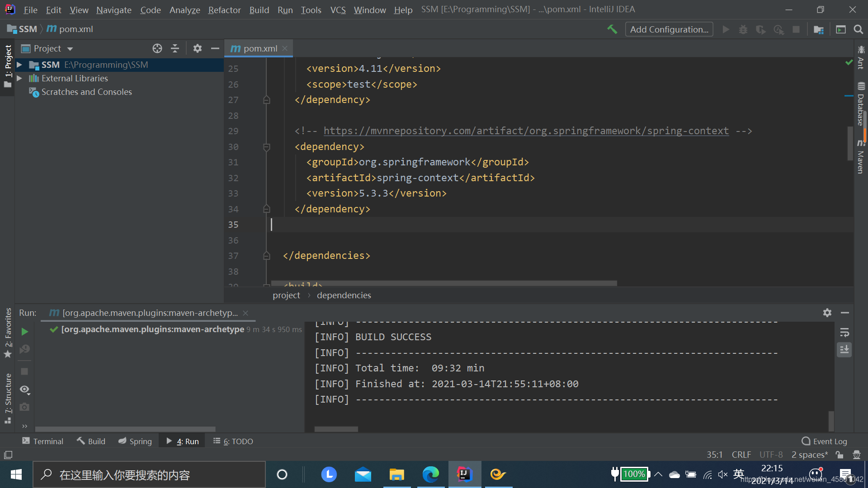Switch to the Terminal tool tab

click(x=43, y=441)
